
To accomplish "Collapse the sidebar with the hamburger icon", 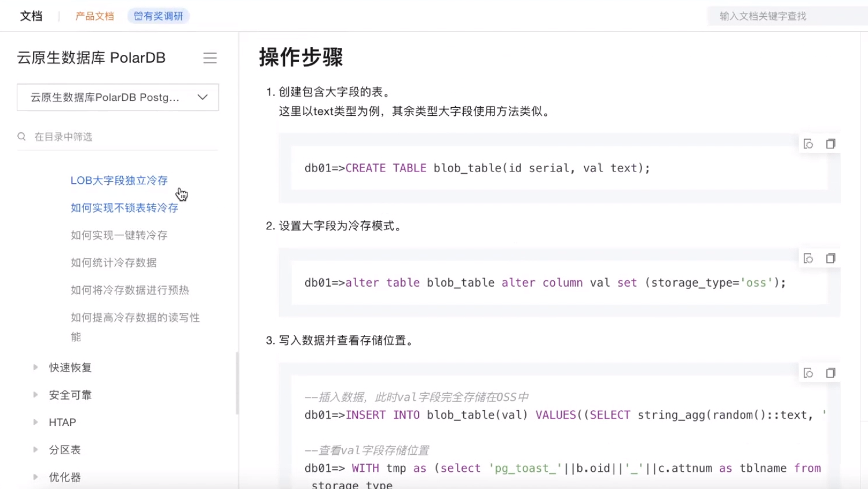I will 210,58.
